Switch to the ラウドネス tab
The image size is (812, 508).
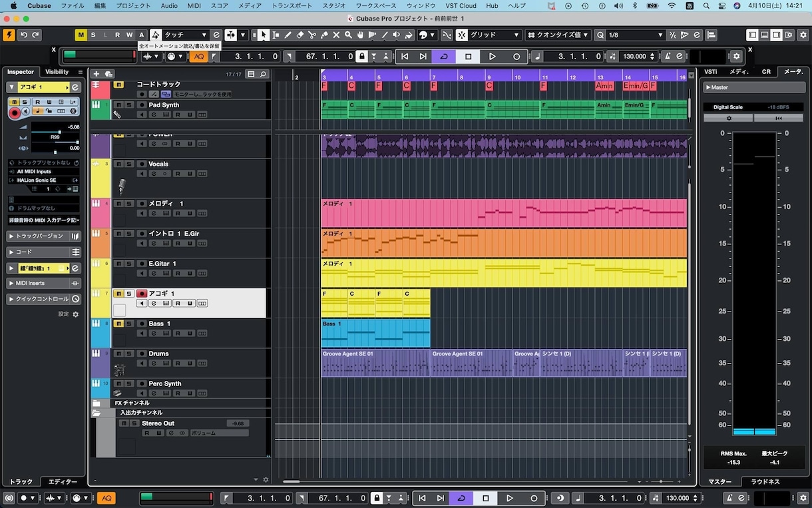coord(765,481)
